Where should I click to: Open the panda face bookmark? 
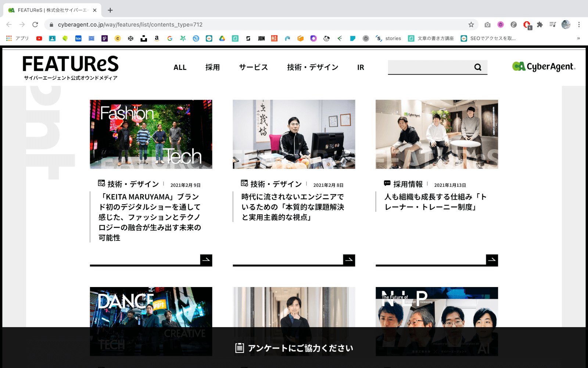[x=326, y=38]
